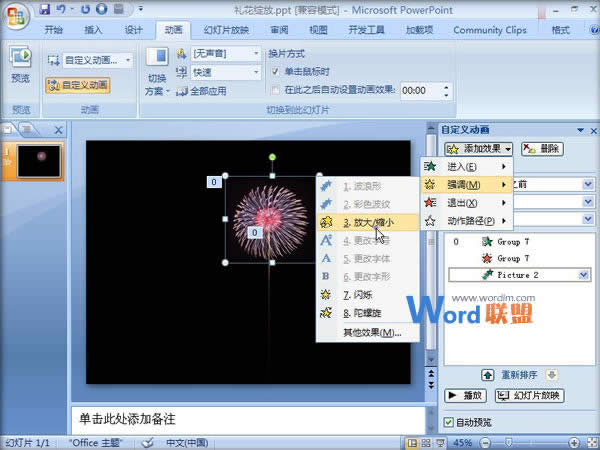Open the 格式 ribbon tab
Image resolution: width=600 pixels, height=450 pixels.
tap(561, 30)
